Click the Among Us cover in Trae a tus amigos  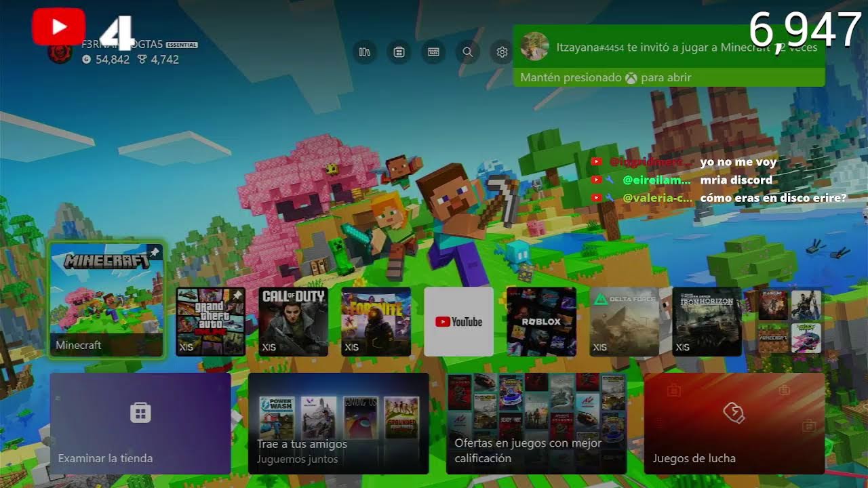(x=360, y=418)
